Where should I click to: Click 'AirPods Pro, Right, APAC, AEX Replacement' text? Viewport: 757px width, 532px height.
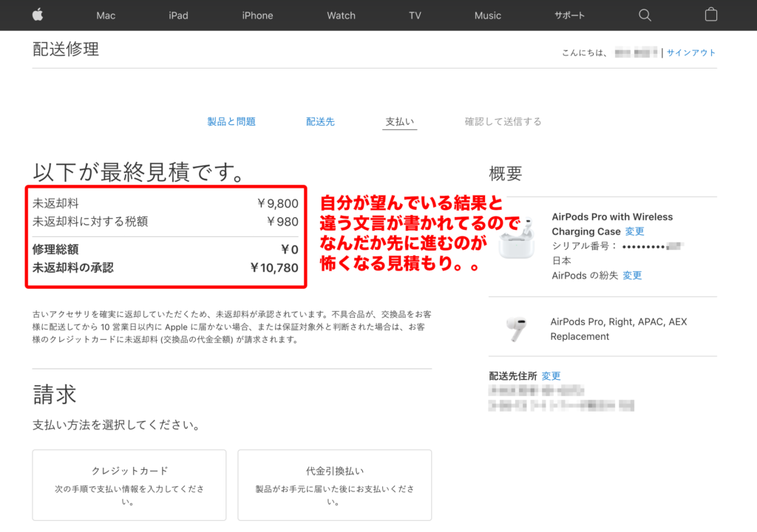[619, 330]
